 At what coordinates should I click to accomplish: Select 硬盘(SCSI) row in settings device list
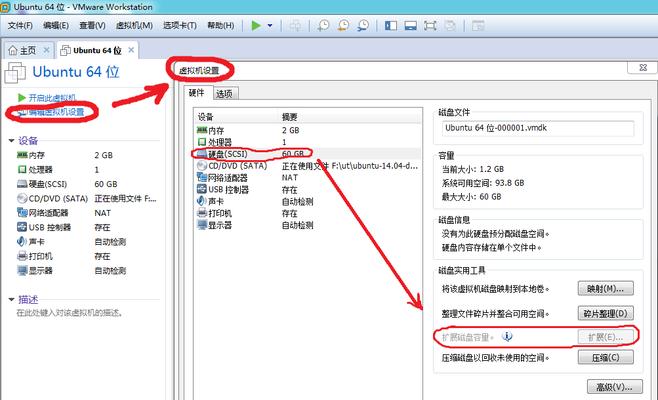(308, 154)
